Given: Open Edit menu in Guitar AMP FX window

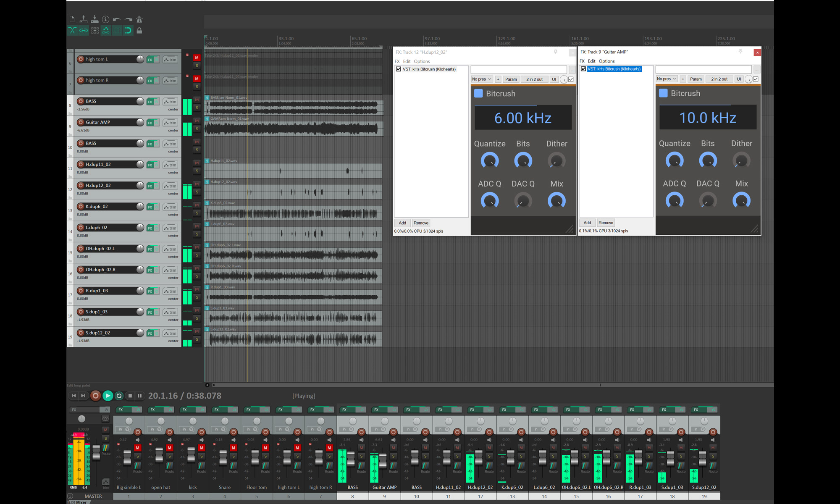Looking at the screenshot, I should [x=591, y=61].
